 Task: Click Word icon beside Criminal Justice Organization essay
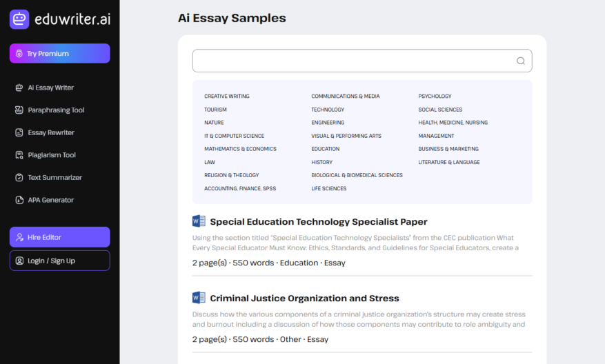point(199,298)
